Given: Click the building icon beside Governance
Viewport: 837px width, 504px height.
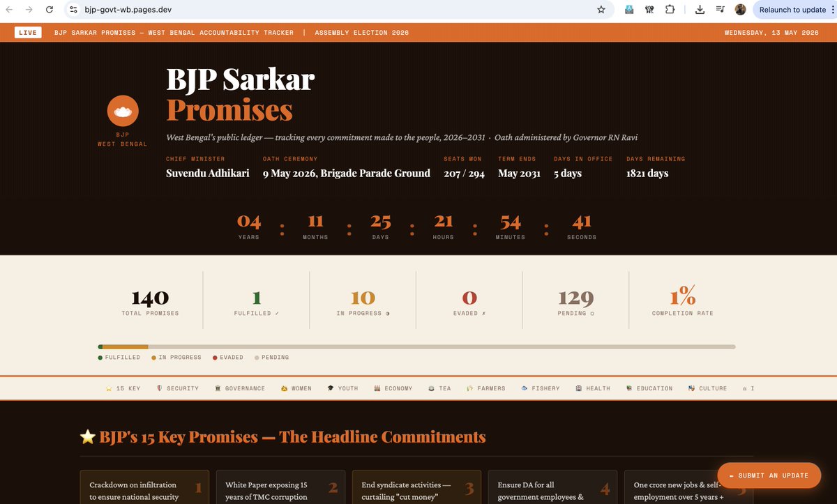Looking at the screenshot, I should point(218,388).
